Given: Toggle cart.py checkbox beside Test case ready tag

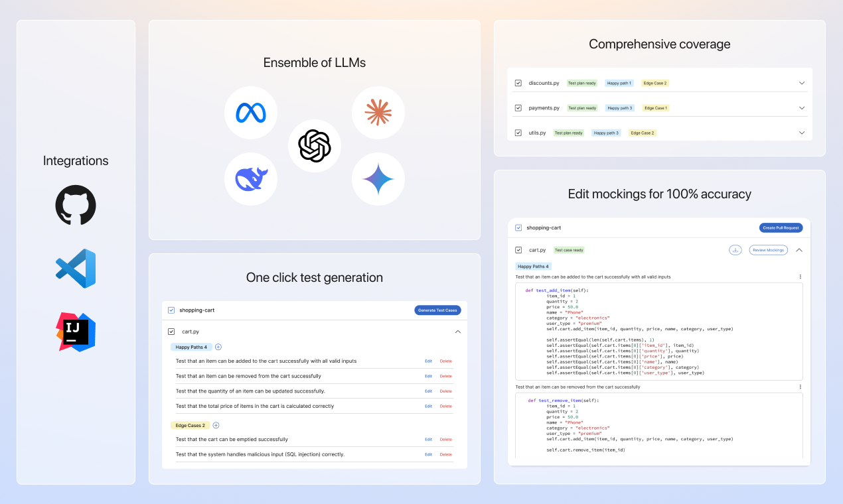Looking at the screenshot, I should coord(518,250).
